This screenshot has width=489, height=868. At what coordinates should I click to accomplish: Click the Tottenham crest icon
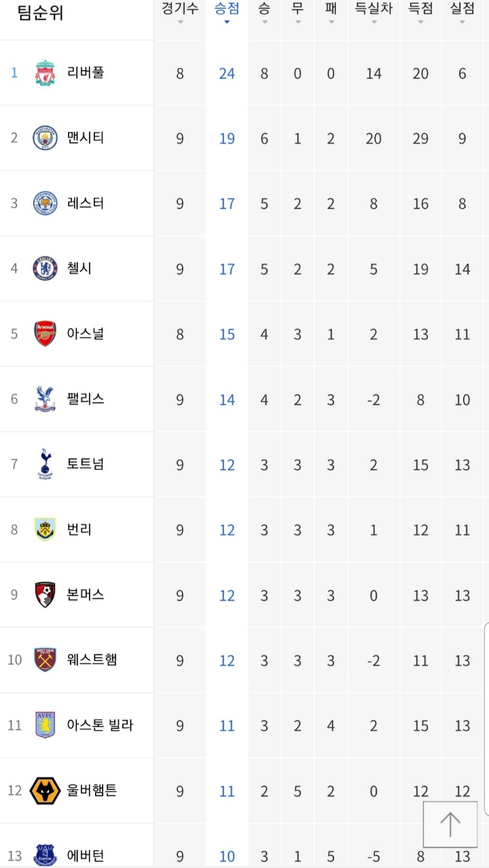tap(46, 464)
